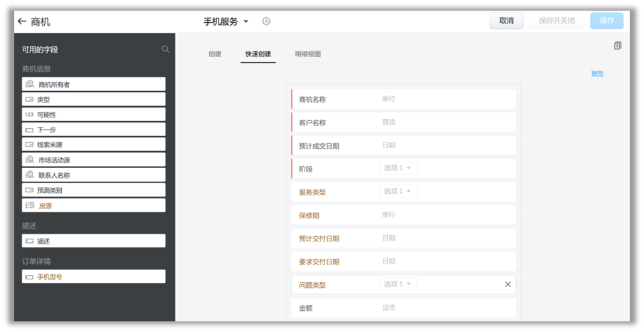Image resolution: width=644 pixels, height=332 pixels.
Task: Click the back arrow next to 商机
Action: [x=21, y=21]
